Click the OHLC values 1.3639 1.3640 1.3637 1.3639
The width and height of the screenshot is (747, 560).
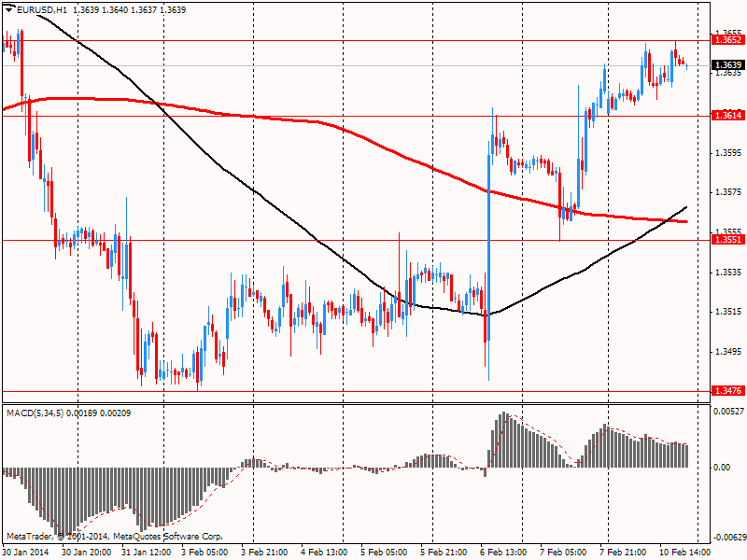tap(130, 9)
